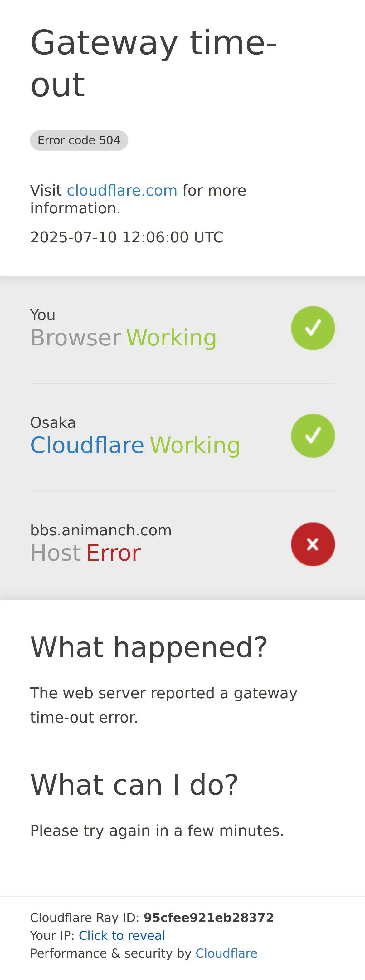Screen dimensions: 365x980
Task: Click the green checkmark icon beside Browser
Action: [313, 328]
